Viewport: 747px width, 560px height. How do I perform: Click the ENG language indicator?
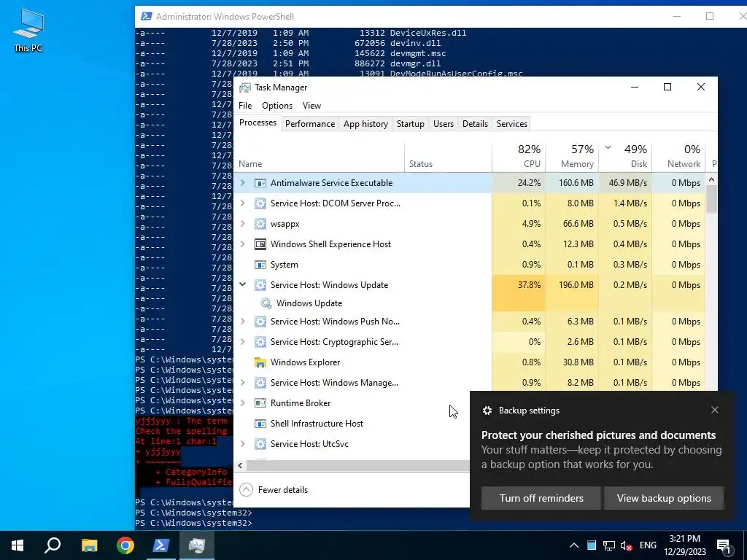click(648, 545)
